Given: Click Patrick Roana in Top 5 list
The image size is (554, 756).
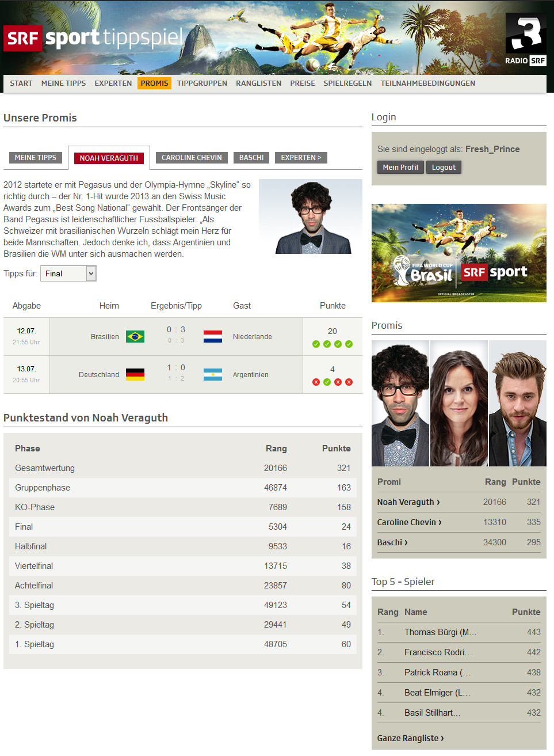Looking at the screenshot, I should point(437,673).
